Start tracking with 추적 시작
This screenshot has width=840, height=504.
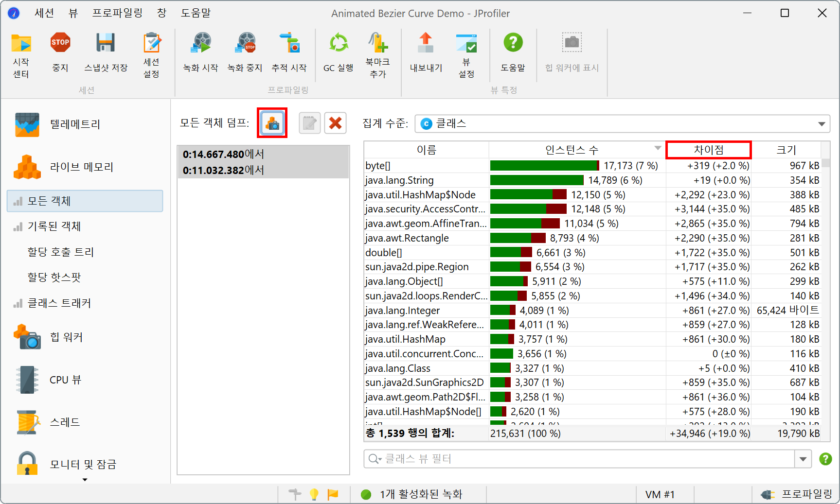click(289, 52)
